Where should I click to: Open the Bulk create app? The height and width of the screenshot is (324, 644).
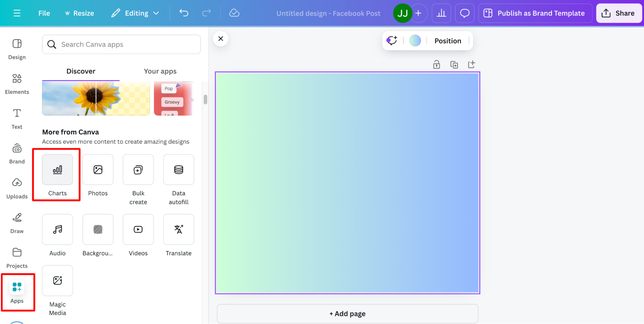click(138, 180)
